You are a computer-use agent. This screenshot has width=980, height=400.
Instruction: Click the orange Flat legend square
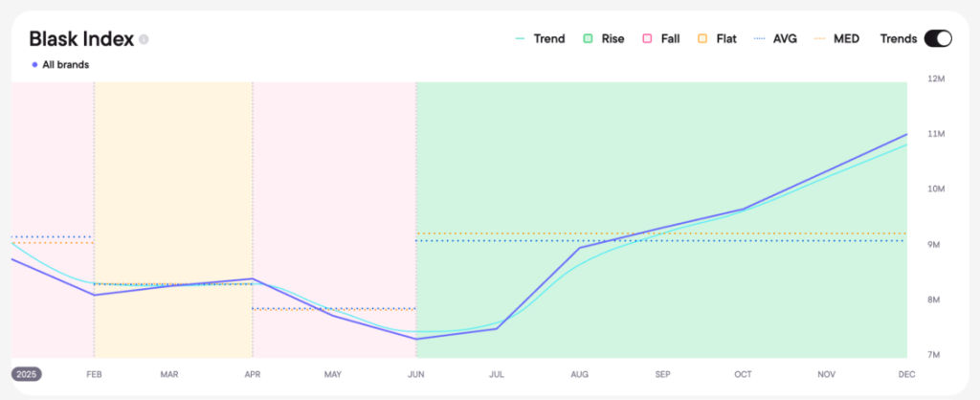pos(702,39)
